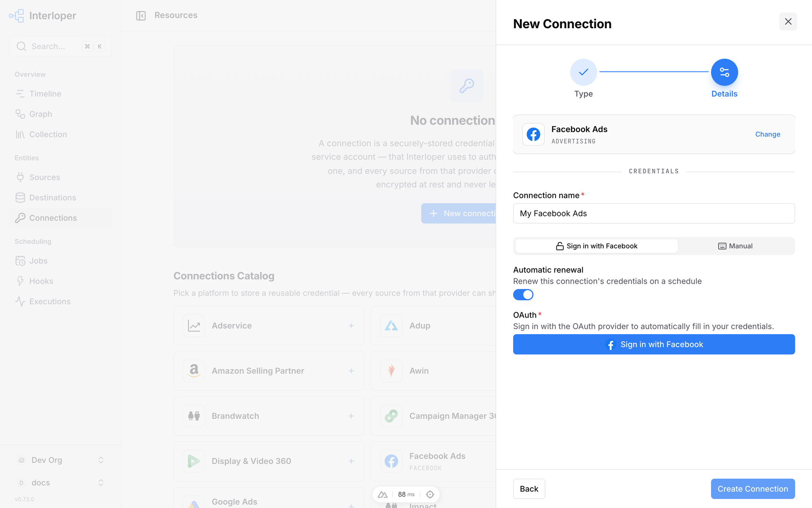This screenshot has width=812, height=508.
Task: Go to Sources in the sidebar
Action: pos(61,177)
